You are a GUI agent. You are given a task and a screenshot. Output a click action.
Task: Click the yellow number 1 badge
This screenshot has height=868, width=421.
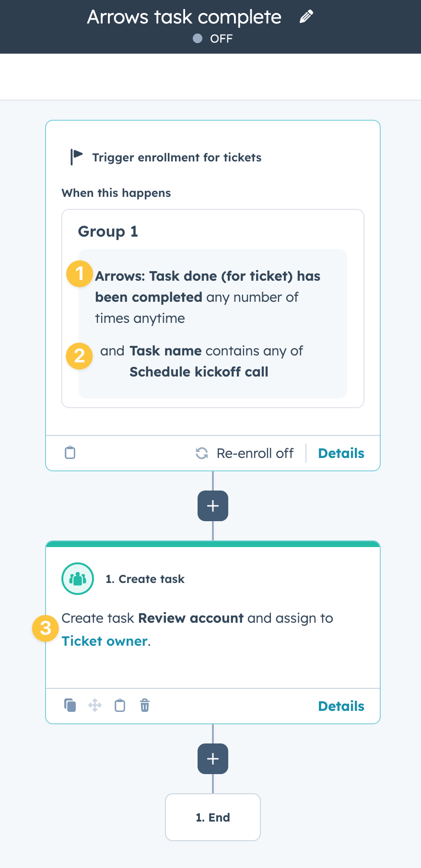coord(80,274)
